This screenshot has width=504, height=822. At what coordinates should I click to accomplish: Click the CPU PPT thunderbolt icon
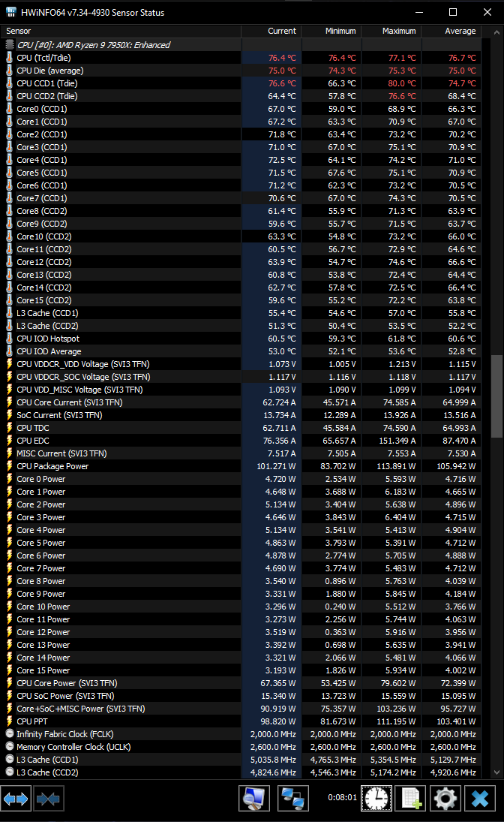(x=10, y=721)
